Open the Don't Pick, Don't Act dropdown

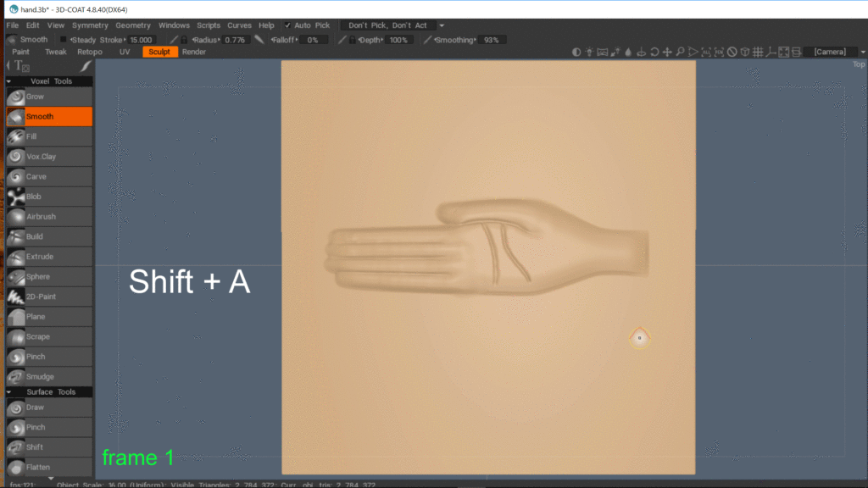pyautogui.click(x=395, y=25)
